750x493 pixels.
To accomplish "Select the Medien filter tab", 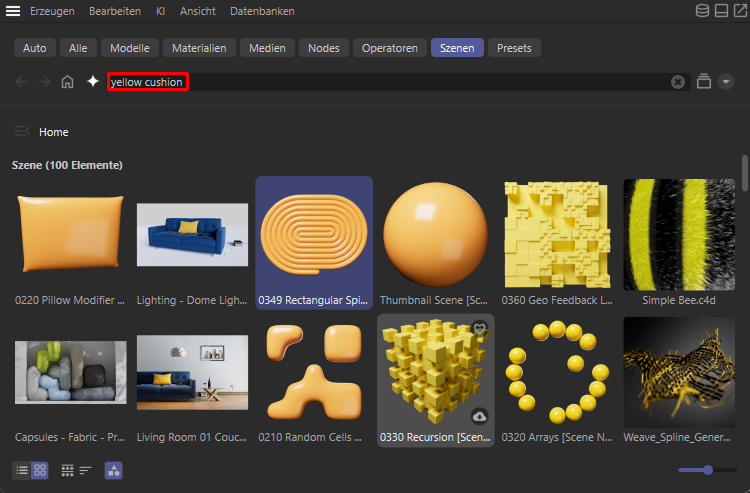I will tap(267, 48).
